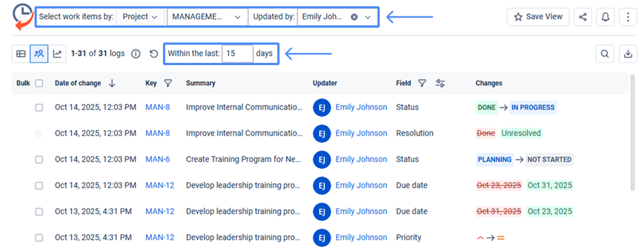
Task: Expand the Updated by Emily John... dropdown
Action: (368, 17)
